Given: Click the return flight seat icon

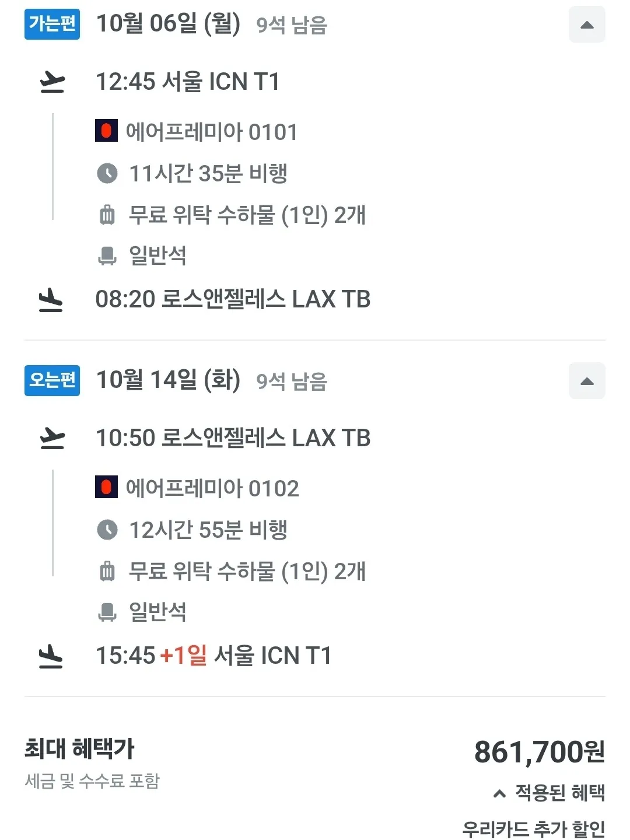Looking at the screenshot, I should pyautogui.click(x=107, y=612).
